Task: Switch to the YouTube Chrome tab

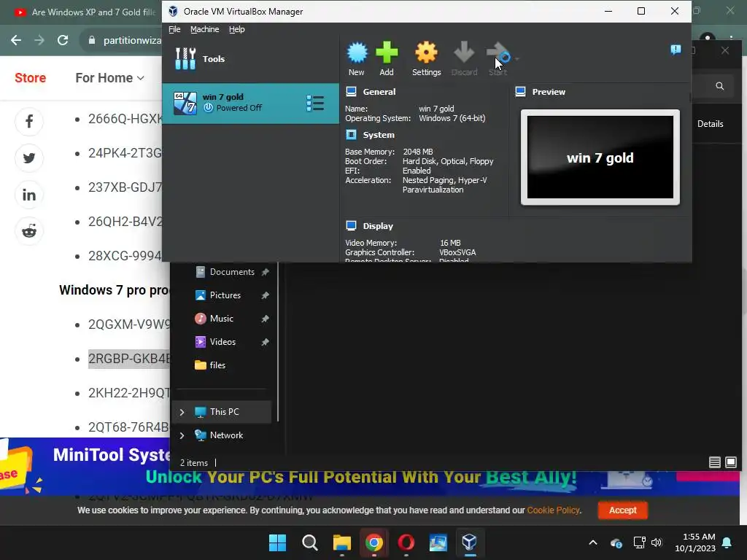Action: [x=85, y=12]
